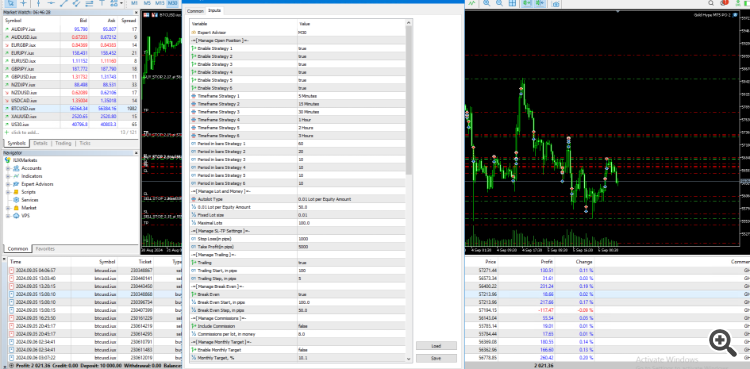Toggle Enable Strategy 1 value

[x=351, y=48]
